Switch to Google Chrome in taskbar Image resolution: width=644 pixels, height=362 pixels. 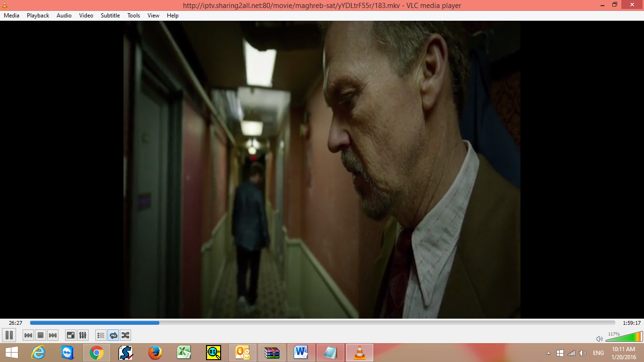pyautogui.click(x=97, y=353)
